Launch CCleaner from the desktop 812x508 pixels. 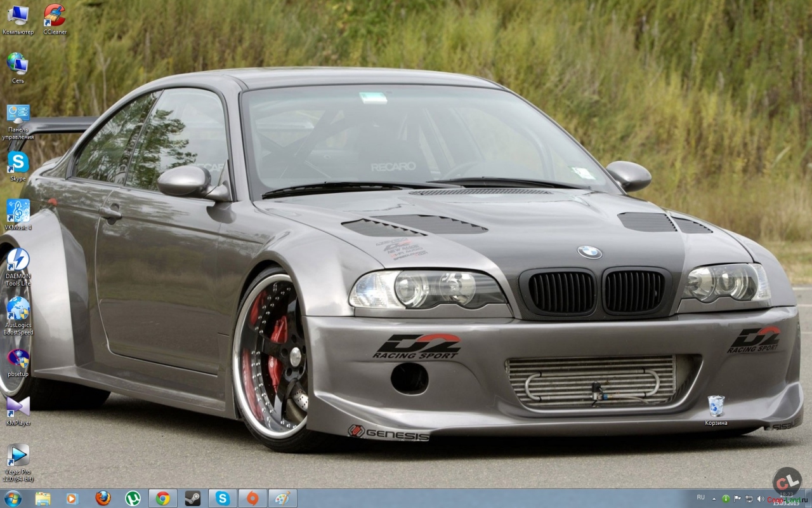coord(55,20)
